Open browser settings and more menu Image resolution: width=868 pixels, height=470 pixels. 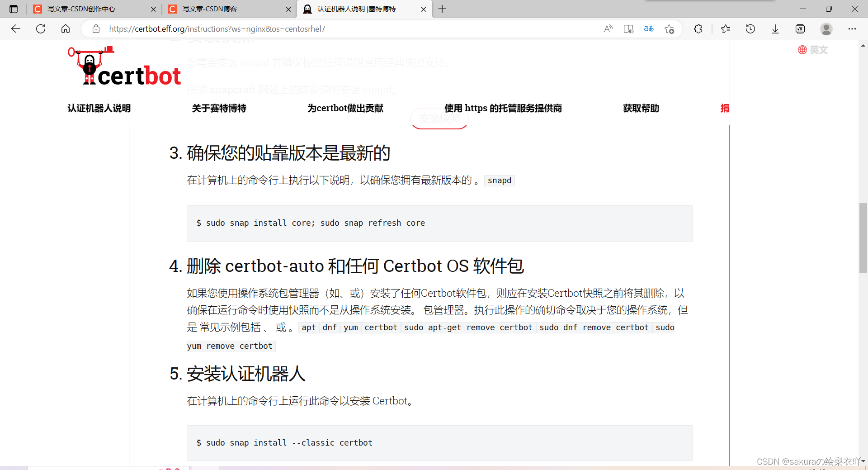[x=852, y=29]
